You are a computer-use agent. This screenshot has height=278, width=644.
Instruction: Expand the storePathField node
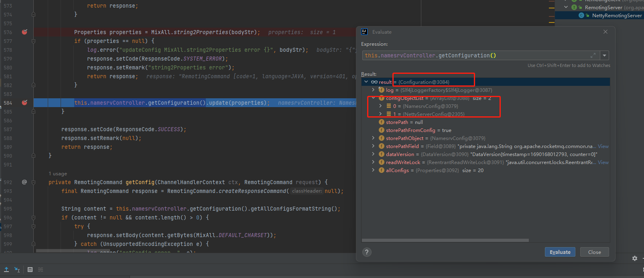coord(373,146)
